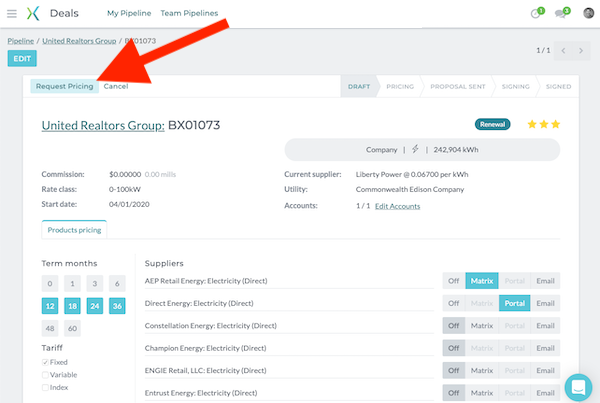This screenshot has height=403, width=600.
Task: Click Edit Accounts link
Action: click(x=397, y=206)
